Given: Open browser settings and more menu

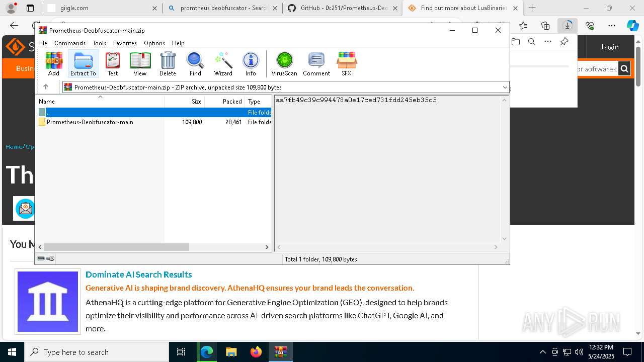Looking at the screenshot, I should coord(612,26).
